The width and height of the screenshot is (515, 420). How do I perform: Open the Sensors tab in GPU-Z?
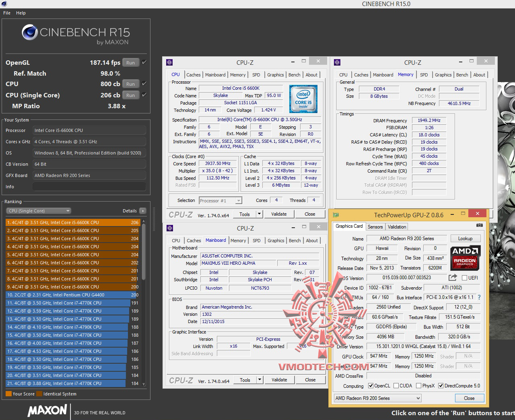click(375, 227)
